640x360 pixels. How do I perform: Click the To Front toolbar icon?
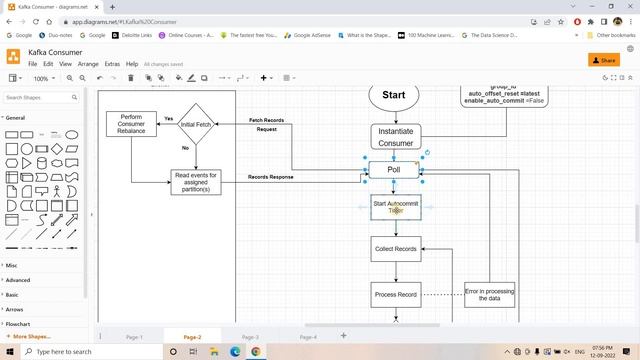(149, 78)
